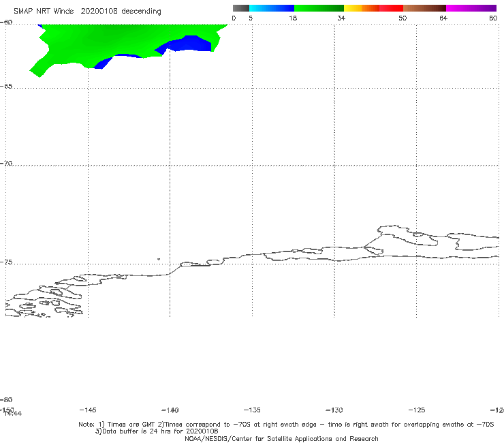Click the "5" label under the color bar
504x443 pixels.
251,18
